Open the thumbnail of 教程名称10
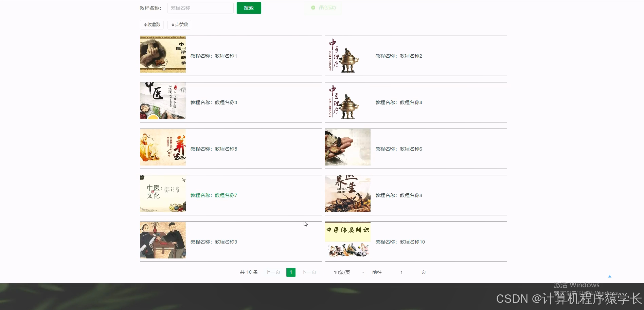The image size is (644, 310). pos(347,240)
